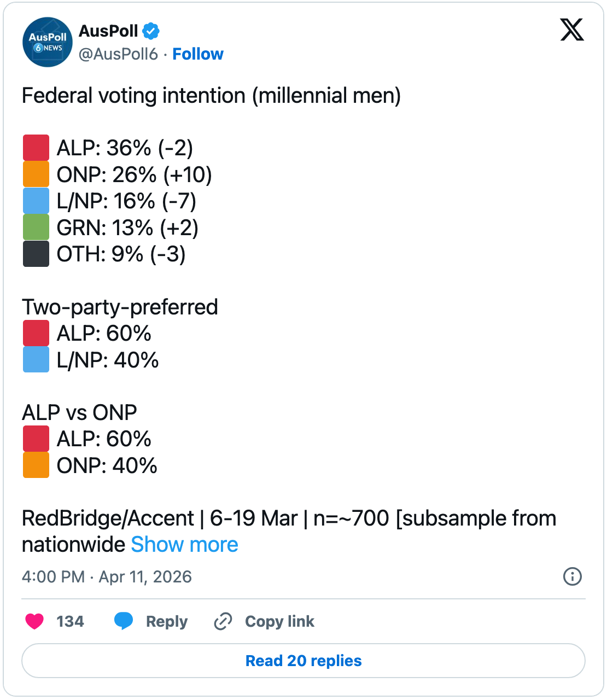The width and height of the screenshot is (607, 700).
Task: Read 20 replies button
Action: [x=303, y=661]
